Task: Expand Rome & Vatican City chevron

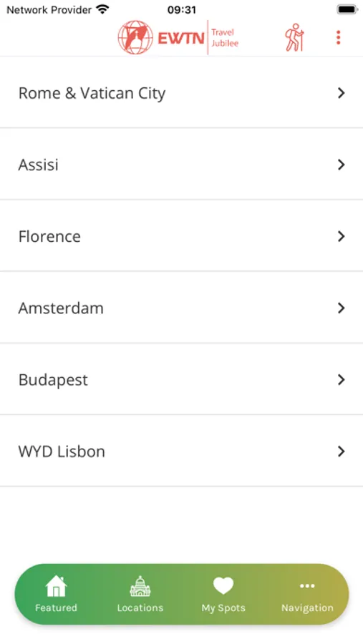Action: [x=342, y=93]
